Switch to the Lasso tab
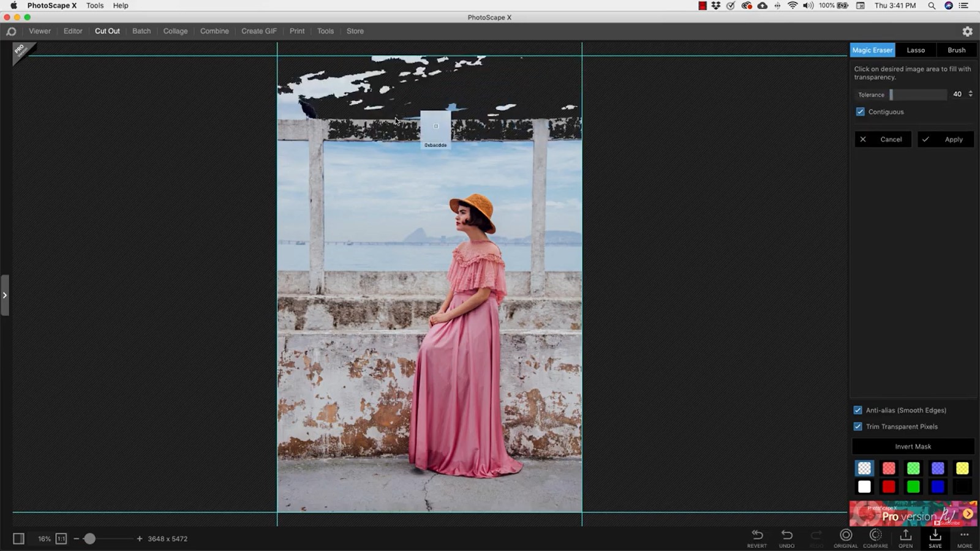Viewport: 980px width, 551px height. [916, 50]
